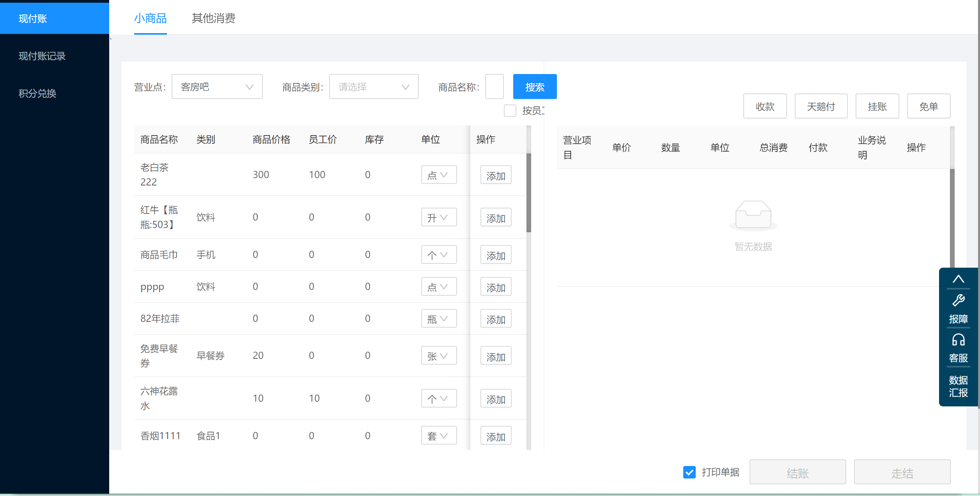Screen dimensions: 980x496
Task: Expand unit dropdown for 商品毛巾
Action: (439, 254)
